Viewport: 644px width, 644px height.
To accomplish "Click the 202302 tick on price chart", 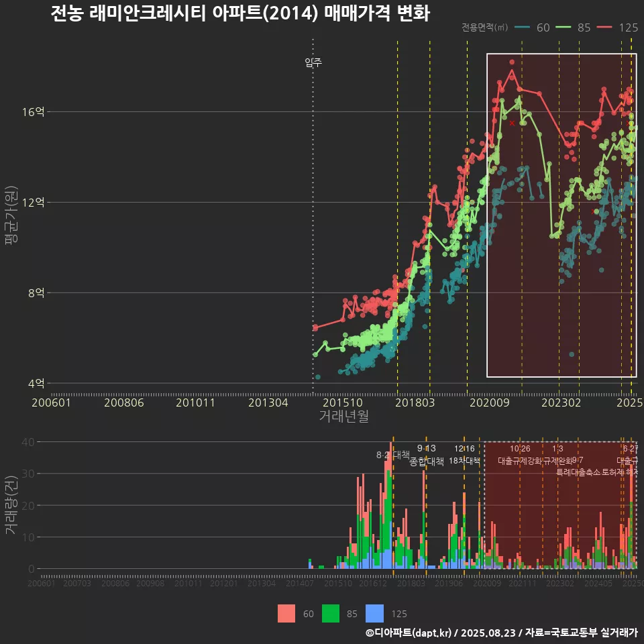I will click(561, 402).
